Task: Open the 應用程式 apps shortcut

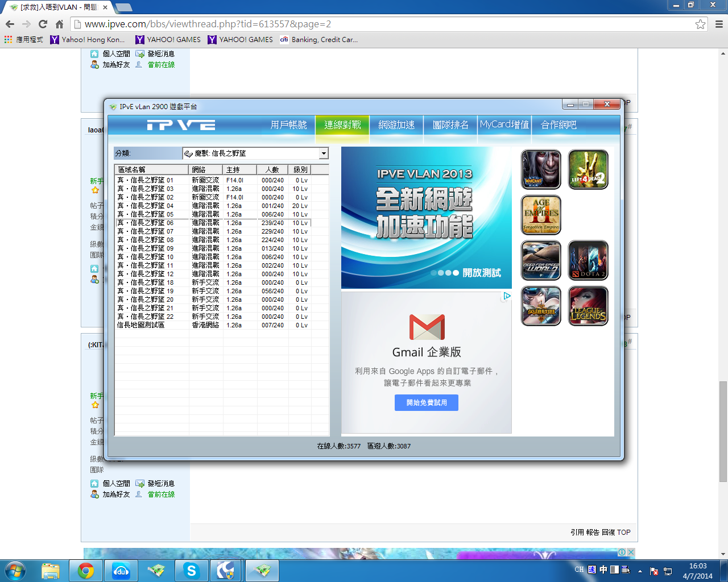Action: [x=23, y=40]
